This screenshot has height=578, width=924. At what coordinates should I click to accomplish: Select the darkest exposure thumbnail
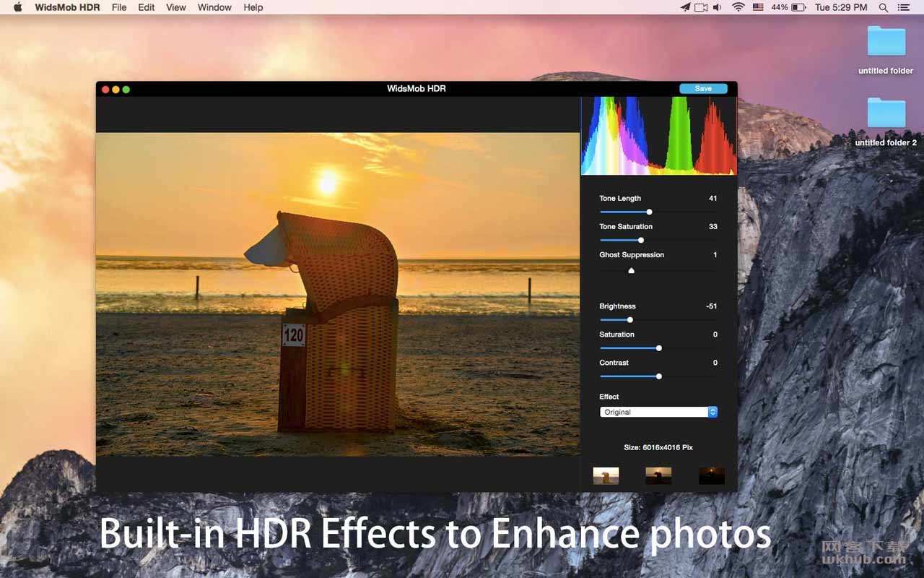[712, 475]
